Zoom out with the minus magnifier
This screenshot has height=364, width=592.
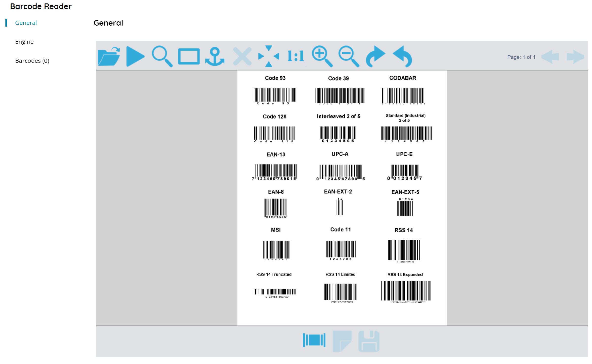pyautogui.click(x=349, y=56)
